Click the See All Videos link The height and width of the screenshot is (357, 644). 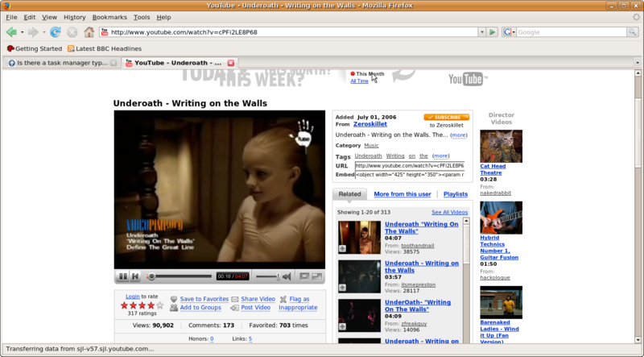(450, 212)
